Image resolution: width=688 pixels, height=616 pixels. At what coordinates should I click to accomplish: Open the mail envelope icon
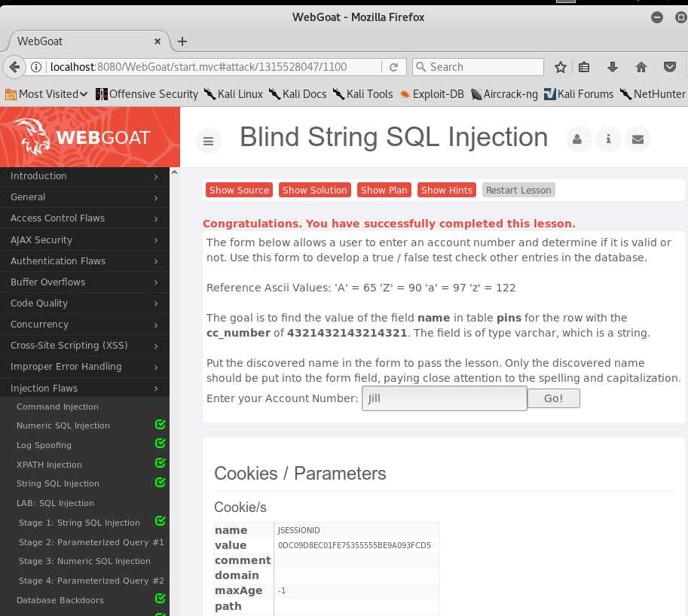638,139
